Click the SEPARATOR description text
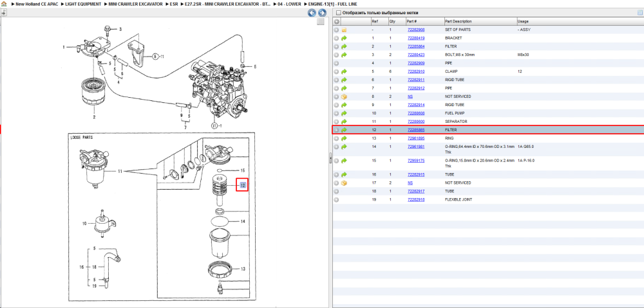Image resolution: width=644 pixels, height=308 pixels. [455, 122]
